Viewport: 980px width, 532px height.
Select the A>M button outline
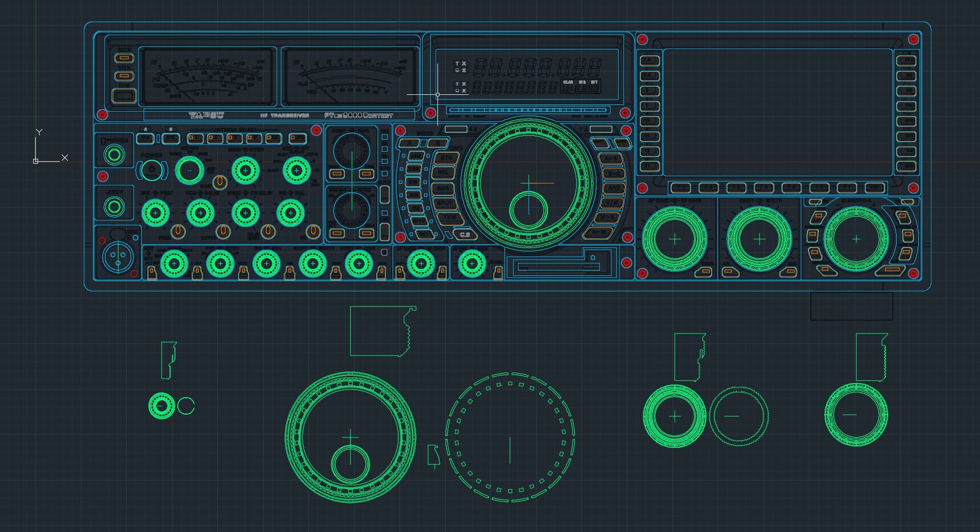click(598, 233)
